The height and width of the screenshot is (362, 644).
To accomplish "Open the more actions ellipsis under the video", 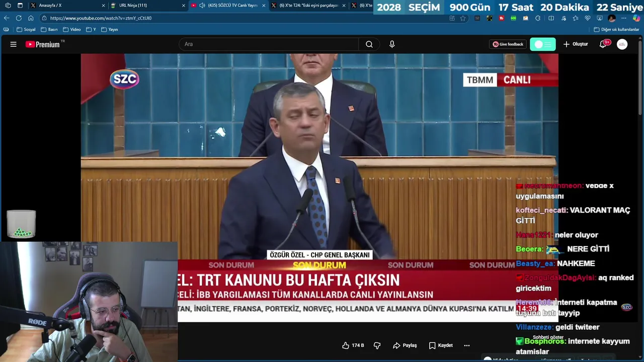I will pos(467,345).
